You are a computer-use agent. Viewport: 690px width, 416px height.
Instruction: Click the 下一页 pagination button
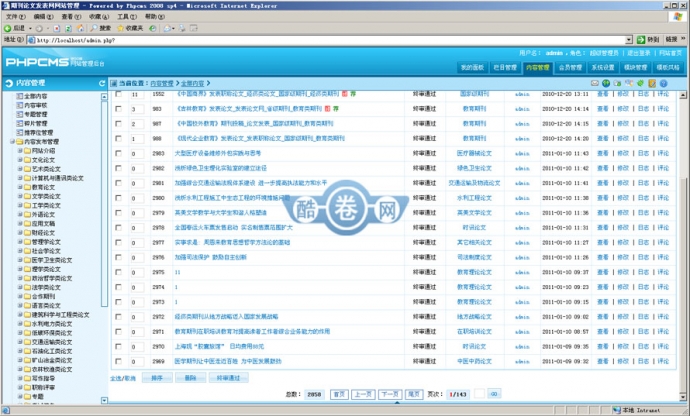tap(389, 394)
